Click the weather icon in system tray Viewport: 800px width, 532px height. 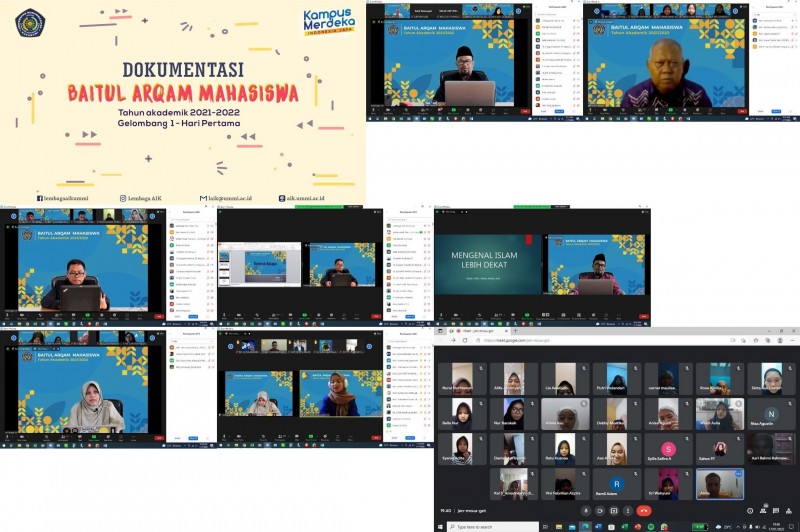pos(718,527)
